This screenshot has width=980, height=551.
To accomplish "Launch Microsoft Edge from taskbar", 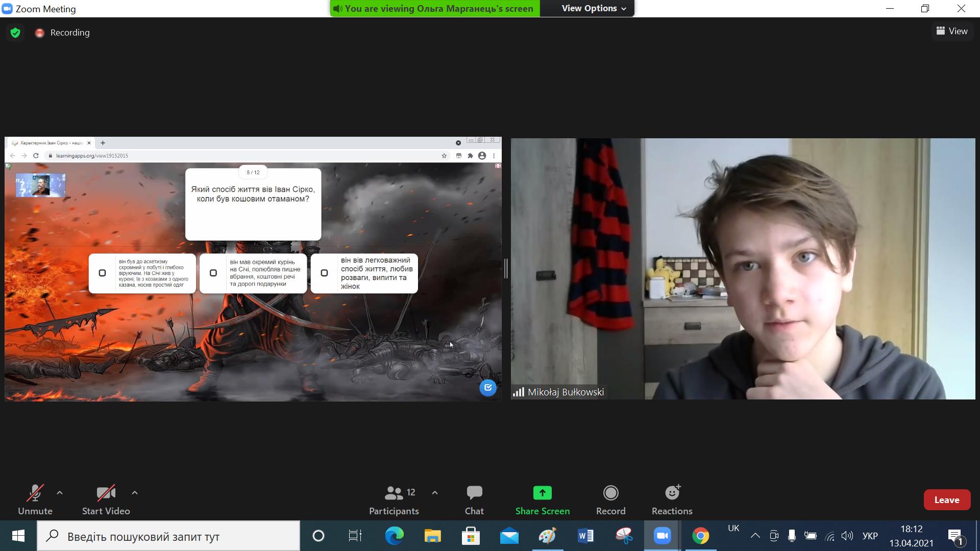I will 394,536.
